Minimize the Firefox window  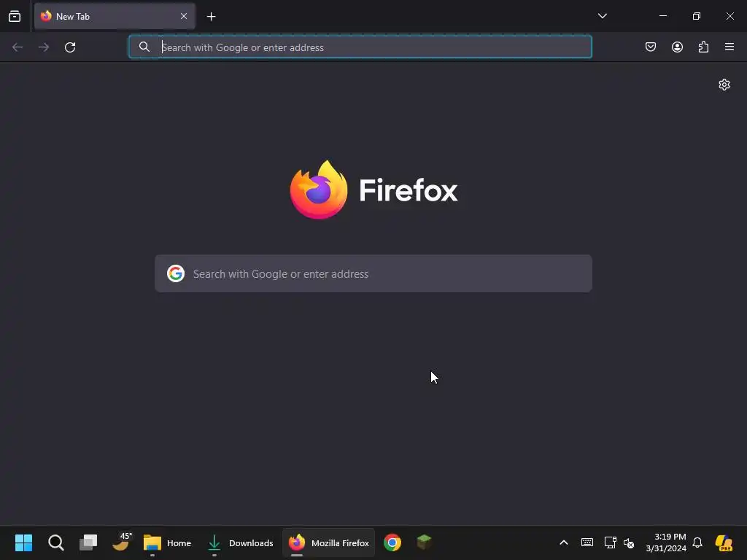(x=662, y=16)
